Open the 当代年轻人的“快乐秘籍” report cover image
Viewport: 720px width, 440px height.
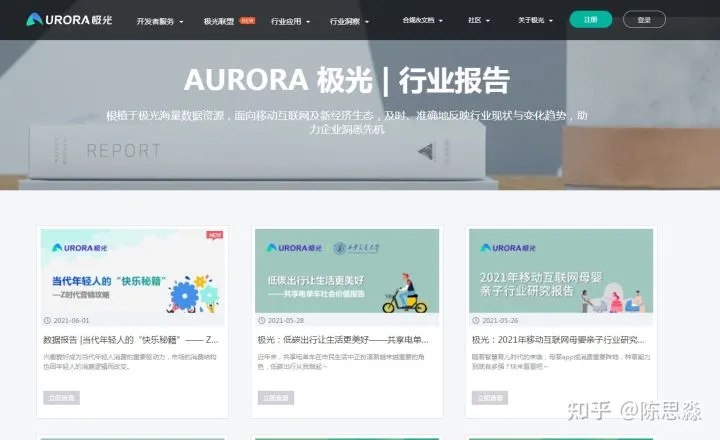click(x=132, y=272)
